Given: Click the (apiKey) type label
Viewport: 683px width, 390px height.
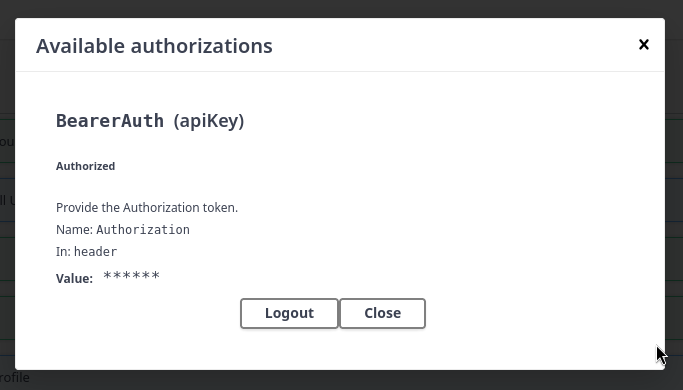Looking at the screenshot, I should (x=209, y=121).
